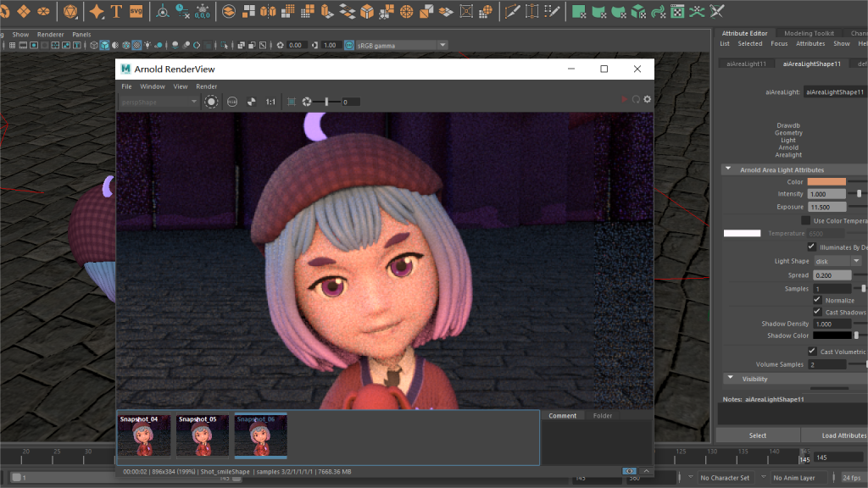Click the Exposure 11.500 input field
Image resolution: width=868 pixels, height=488 pixels.
(827, 207)
